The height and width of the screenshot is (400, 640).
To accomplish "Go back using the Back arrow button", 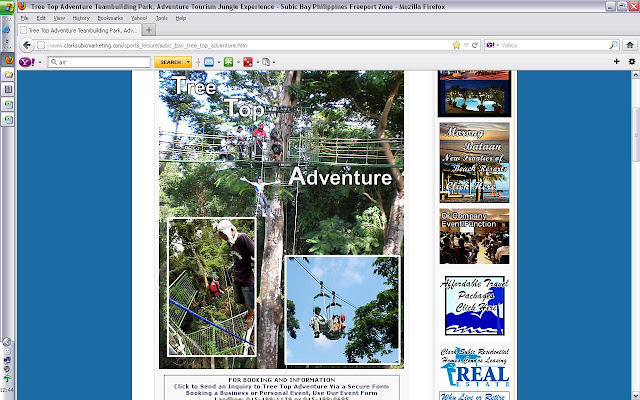I will (x=27, y=45).
